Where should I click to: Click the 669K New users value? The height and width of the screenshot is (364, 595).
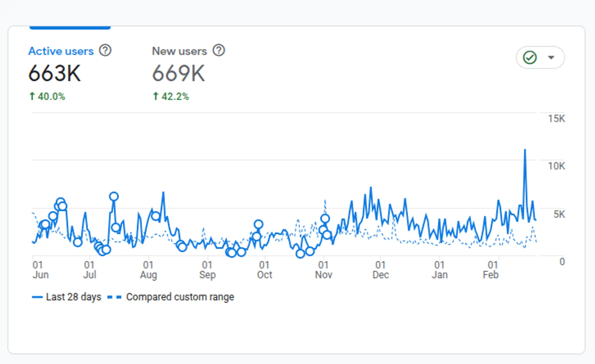[x=179, y=73]
